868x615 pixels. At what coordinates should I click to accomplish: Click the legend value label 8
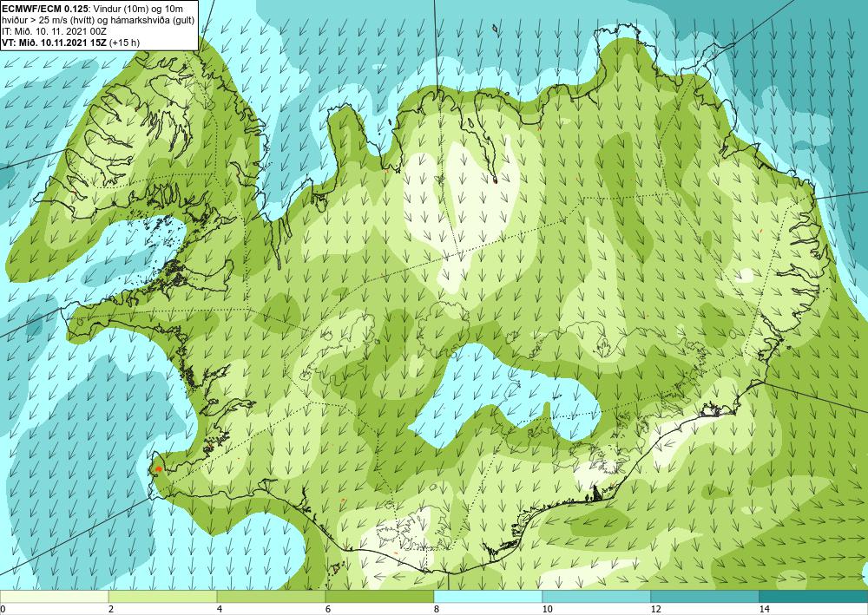coord(437,609)
